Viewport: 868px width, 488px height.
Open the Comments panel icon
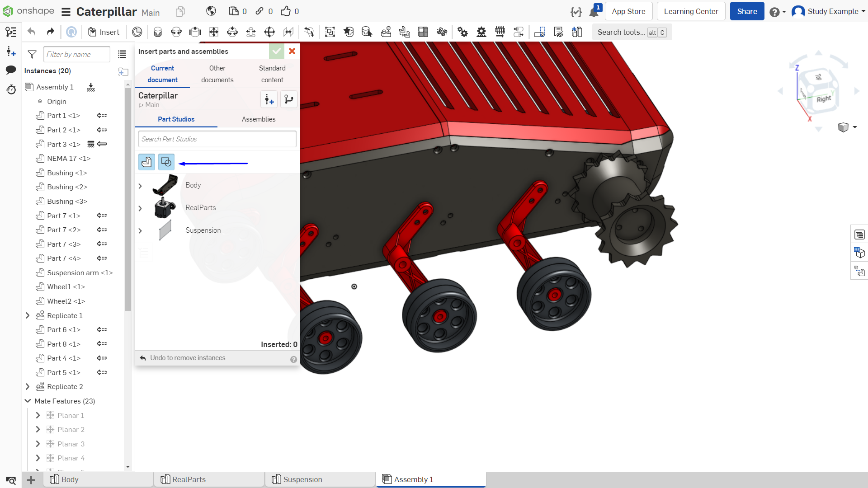point(11,70)
